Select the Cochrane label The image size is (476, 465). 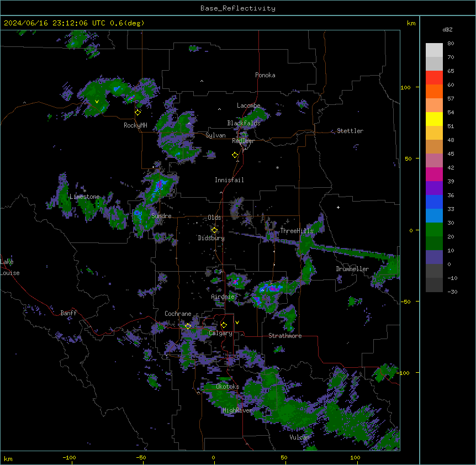click(178, 314)
